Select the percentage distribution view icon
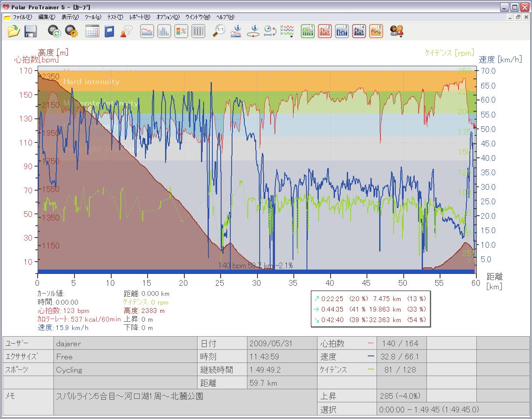The image size is (532, 419). pyautogui.click(x=181, y=31)
